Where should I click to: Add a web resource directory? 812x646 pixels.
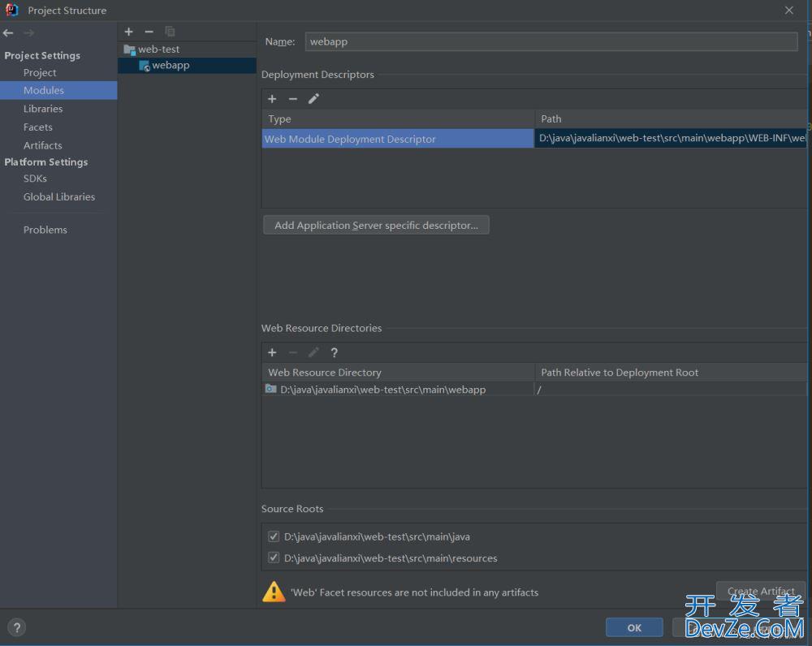[272, 352]
